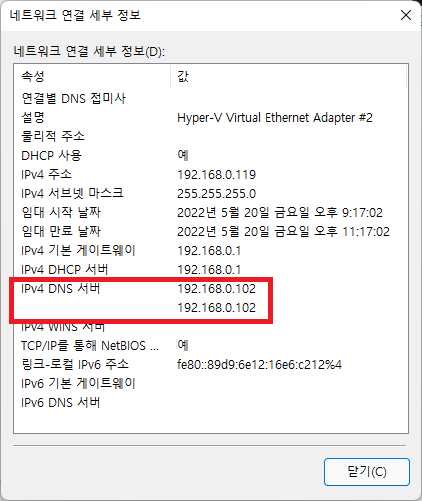The width and height of the screenshot is (422, 501).
Task: Close the dialog with the X button
Action: click(x=406, y=15)
